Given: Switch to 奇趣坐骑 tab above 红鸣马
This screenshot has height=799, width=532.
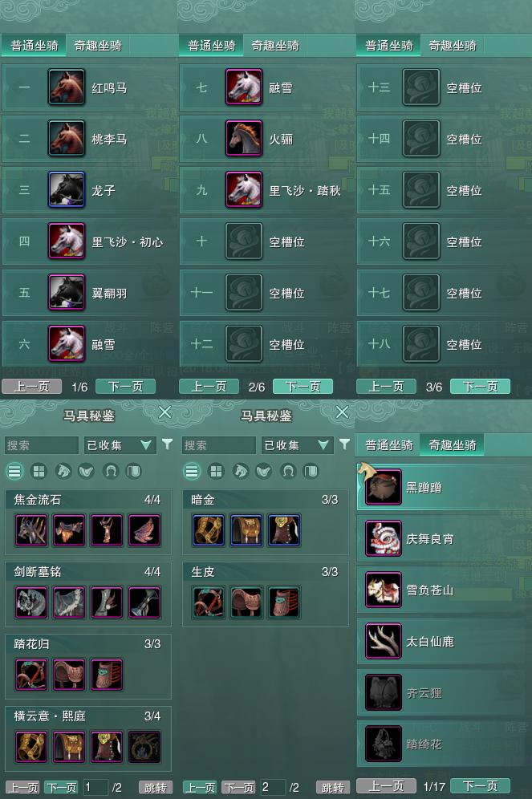Looking at the screenshot, I should coord(98,46).
